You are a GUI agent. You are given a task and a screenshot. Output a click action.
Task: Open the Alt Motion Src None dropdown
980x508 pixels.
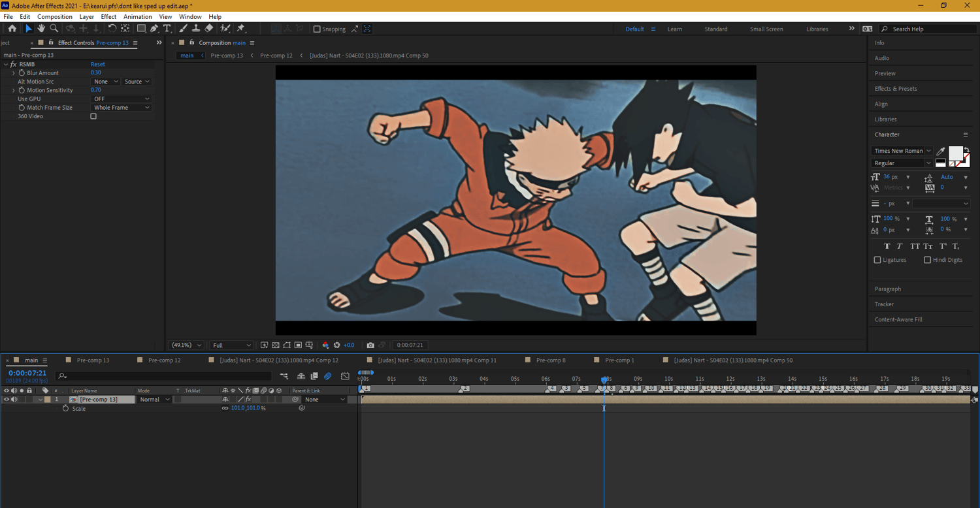pyautogui.click(x=106, y=82)
